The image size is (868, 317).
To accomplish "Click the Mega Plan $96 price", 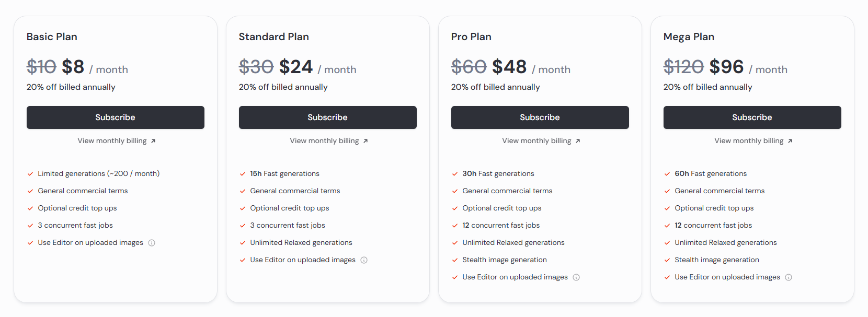I will pyautogui.click(x=726, y=67).
